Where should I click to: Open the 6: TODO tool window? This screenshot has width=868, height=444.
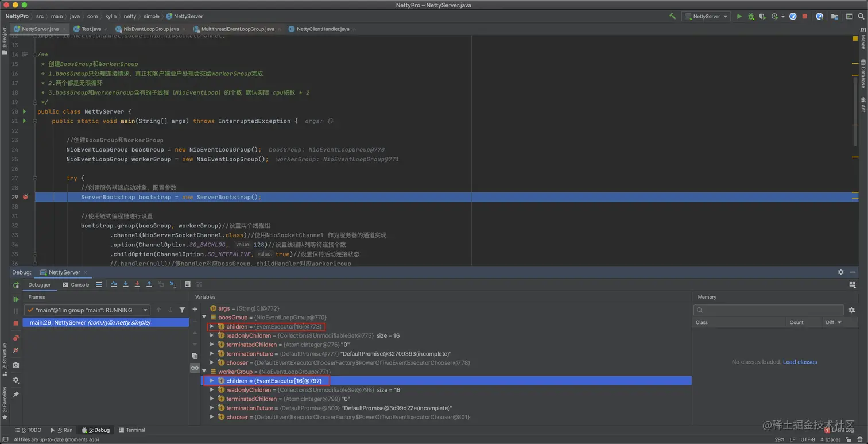pos(28,430)
